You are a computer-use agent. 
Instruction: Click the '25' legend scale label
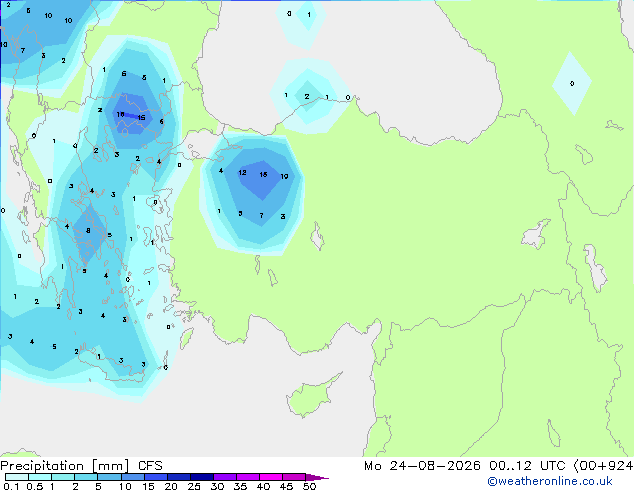[194, 486]
